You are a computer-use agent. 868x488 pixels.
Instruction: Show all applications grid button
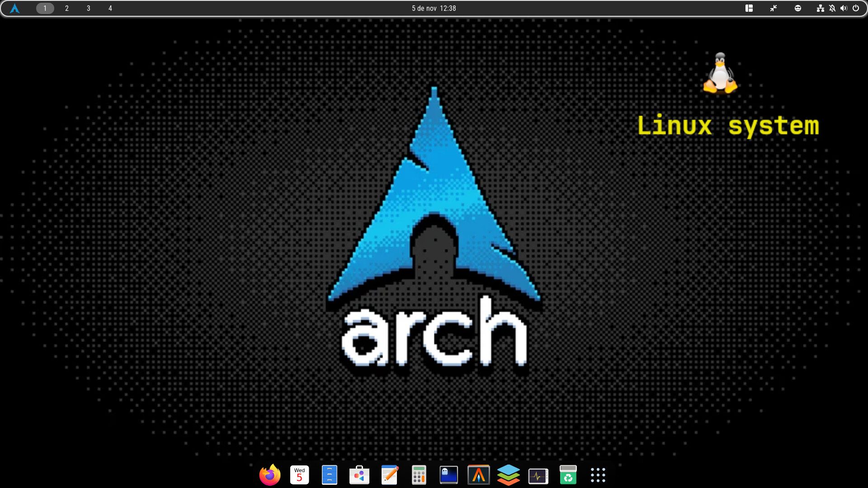point(598,475)
